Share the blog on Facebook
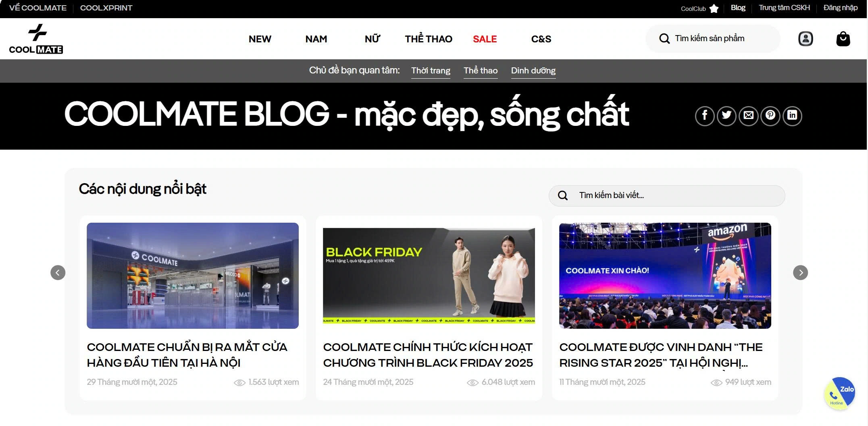This screenshot has width=868, height=426. (704, 115)
